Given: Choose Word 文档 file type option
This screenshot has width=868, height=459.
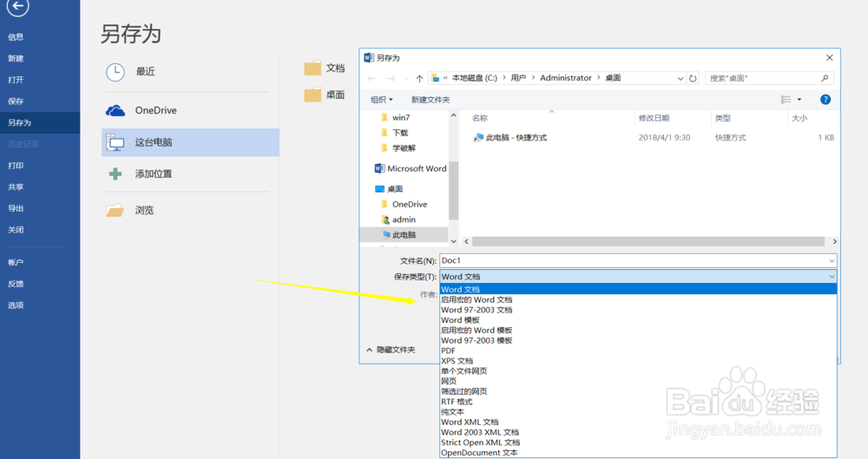Looking at the screenshot, I should 638,289.
